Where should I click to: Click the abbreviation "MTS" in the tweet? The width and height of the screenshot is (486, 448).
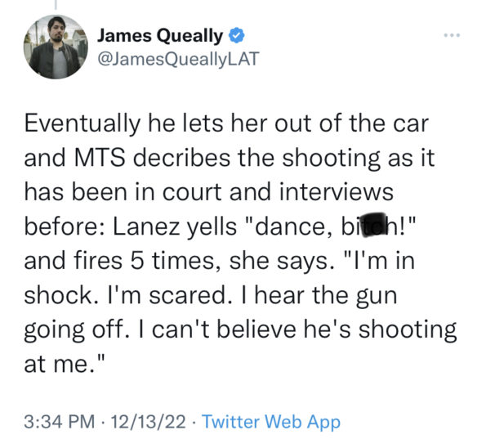pyautogui.click(x=100, y=158)
